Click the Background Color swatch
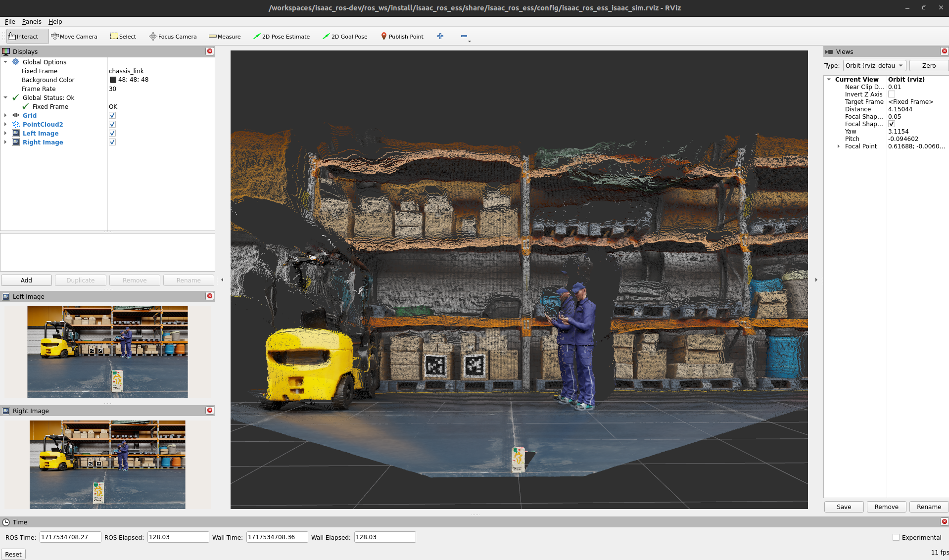Image resolution: width=949 pixels, height=560 pixels. [113, 80]
